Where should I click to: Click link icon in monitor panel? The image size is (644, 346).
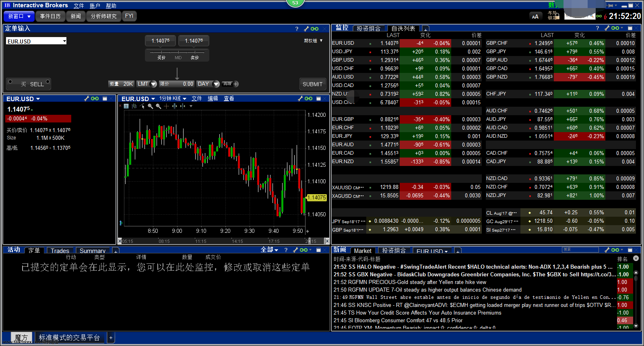[615, 28]
